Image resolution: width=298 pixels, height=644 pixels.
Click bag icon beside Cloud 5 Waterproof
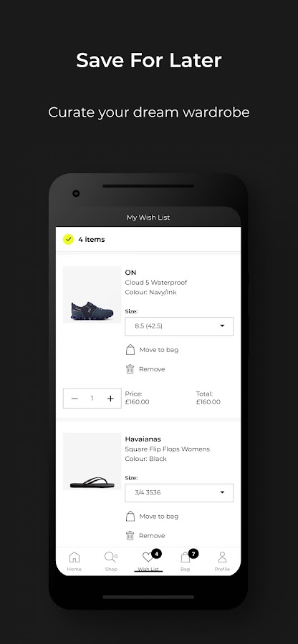tap(130, 350)
